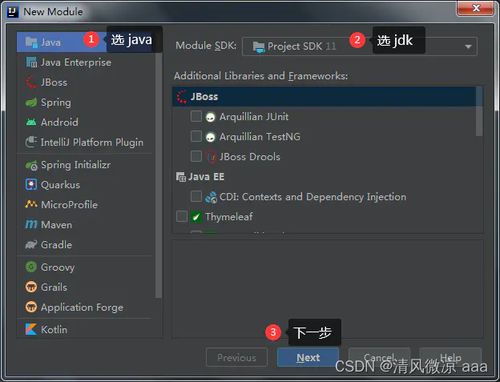This screenshot has height=382, width=500.
Task: Click 'JBoss Drools' label text
Action: (250, 157)
